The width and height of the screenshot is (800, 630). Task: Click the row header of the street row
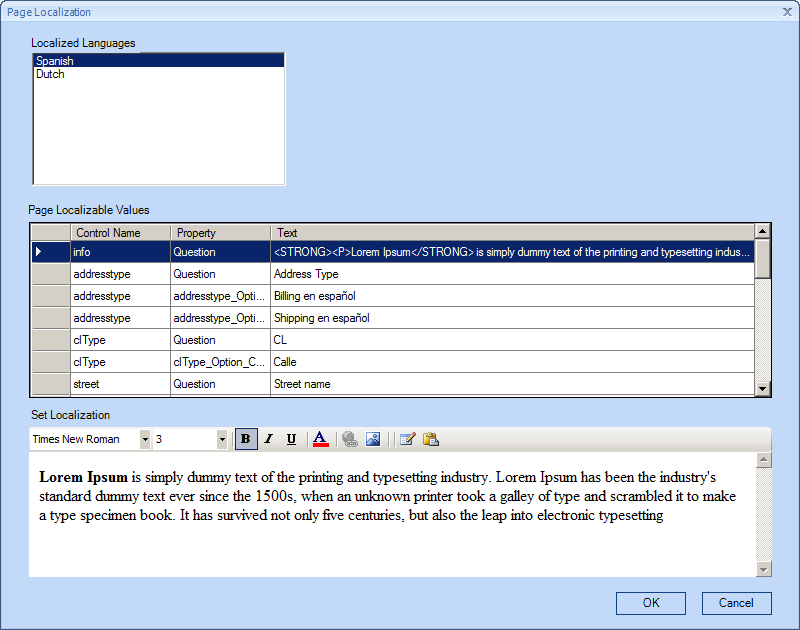tap(51, 384)
